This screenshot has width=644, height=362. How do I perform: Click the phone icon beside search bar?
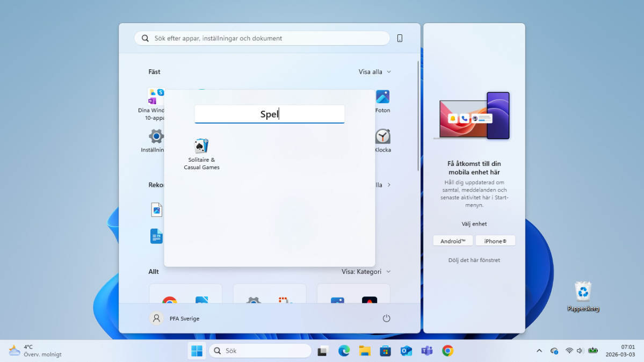[x=400, y=38]
